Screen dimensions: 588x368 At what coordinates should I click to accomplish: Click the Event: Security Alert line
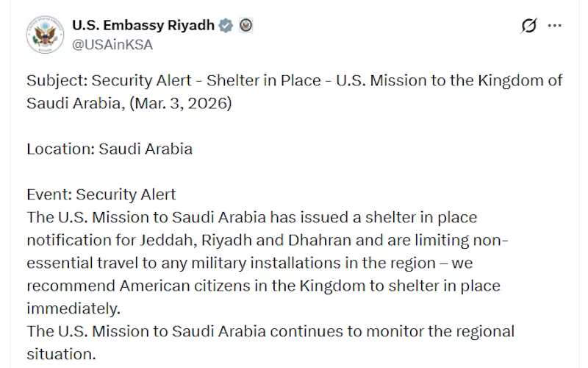[x=101, y=194]
